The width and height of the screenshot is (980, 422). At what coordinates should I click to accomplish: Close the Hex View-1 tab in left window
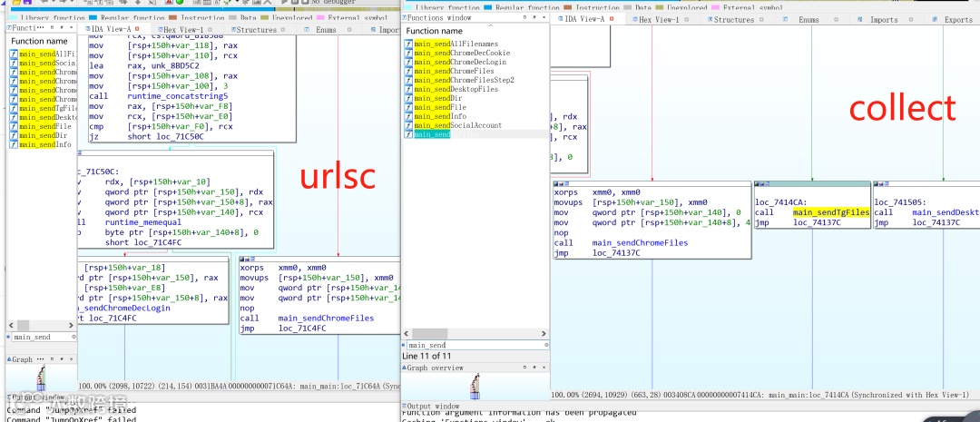(211, 29)
